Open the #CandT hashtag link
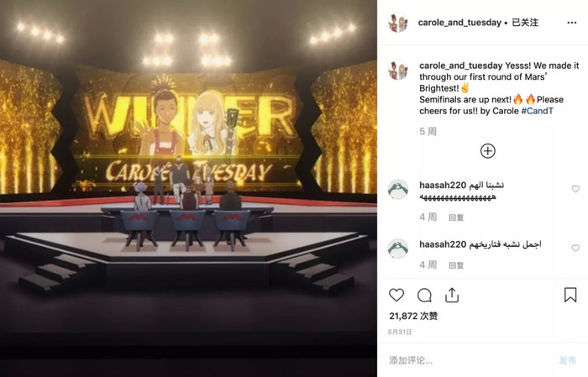This screenshot has height=377, width=588. (x=537, y=111)
